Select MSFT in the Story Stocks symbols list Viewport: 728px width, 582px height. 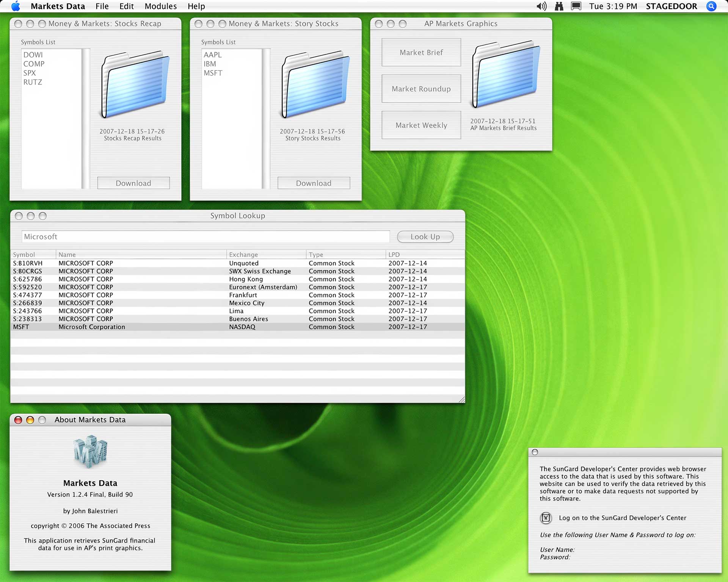pyautogui.click(x=213, y=73)
